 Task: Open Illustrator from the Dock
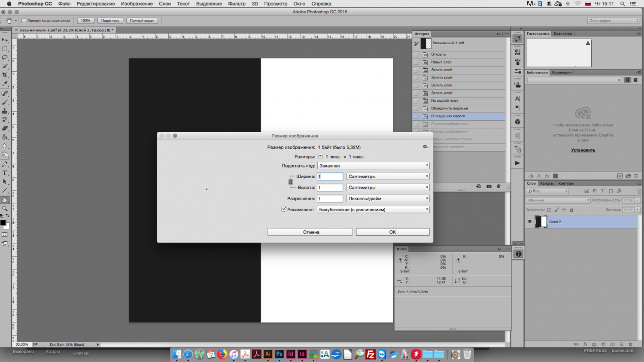click(268, 354)
